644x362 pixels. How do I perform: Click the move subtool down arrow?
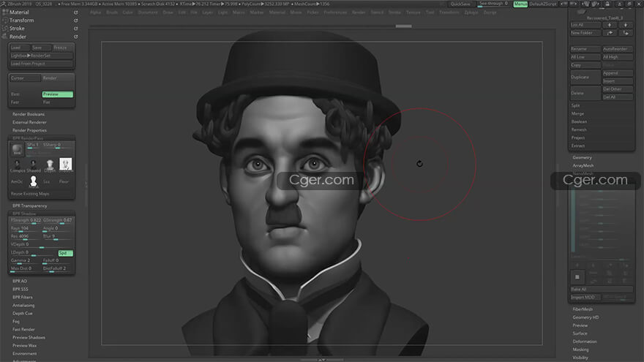pos(626,25)
